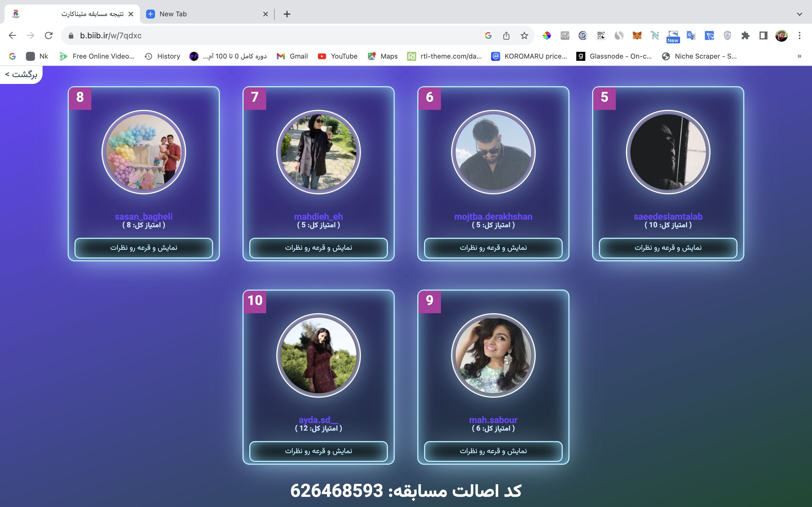Bookmark this page with the star icon
The image size is (812, 507).
tap(524, 35)
